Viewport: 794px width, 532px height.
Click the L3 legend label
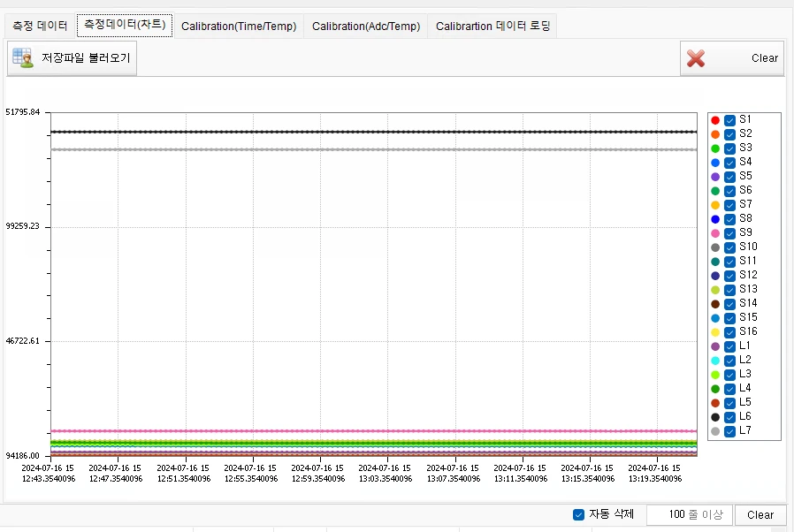coord(744,374)
